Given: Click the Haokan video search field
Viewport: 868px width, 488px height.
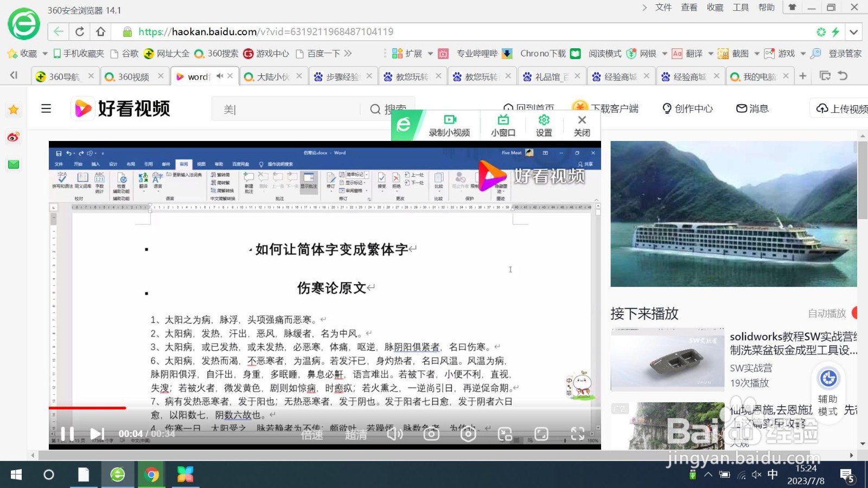Looking at the screenshot, I should [286, 109].
